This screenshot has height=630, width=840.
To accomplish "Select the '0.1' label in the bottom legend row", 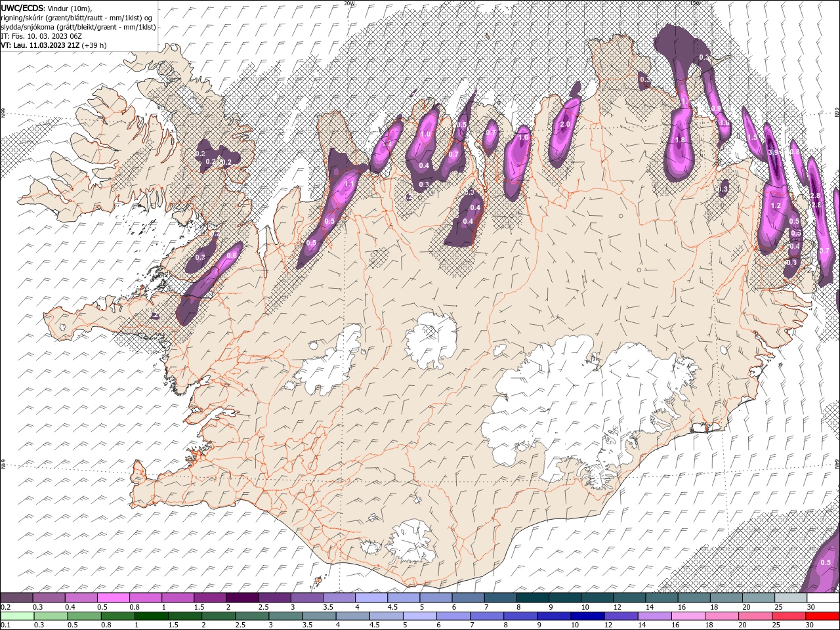I will [x=5, y=625].
